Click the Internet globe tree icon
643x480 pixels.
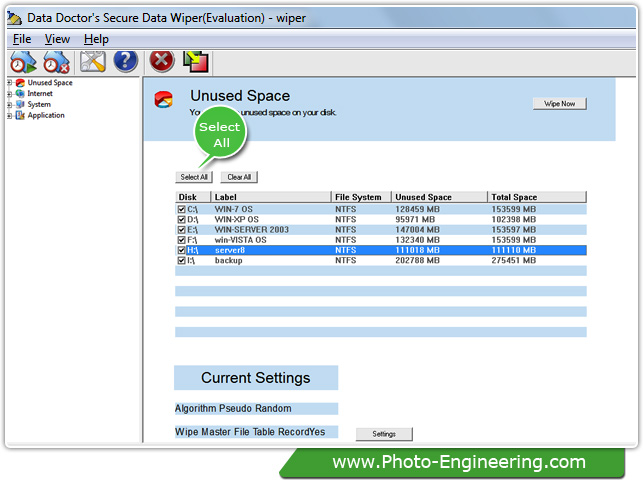(x=20, y=93)
